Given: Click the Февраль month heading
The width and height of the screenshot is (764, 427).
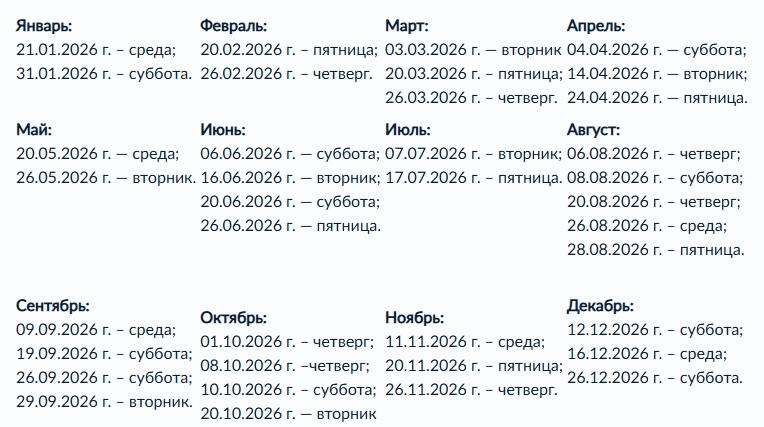Looking at the screenshot, I should point(233,26).
